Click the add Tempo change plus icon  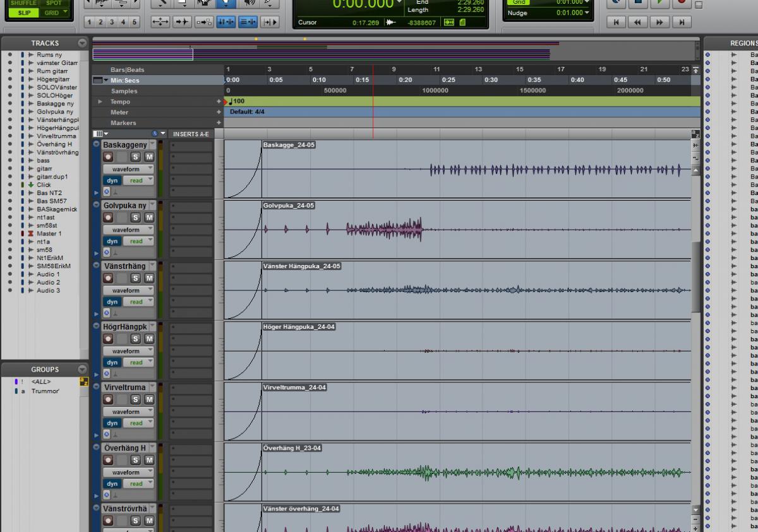click(219, 102)
